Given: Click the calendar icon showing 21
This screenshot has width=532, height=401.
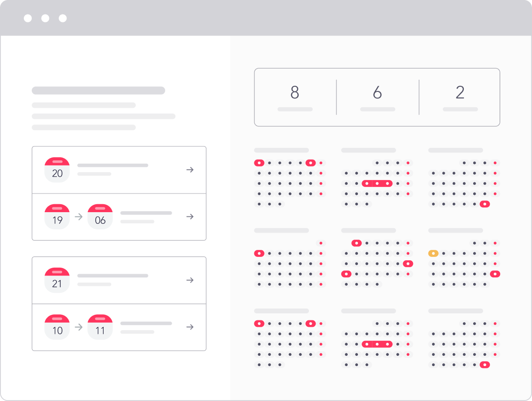Looking at the screenshot, I should tap(57, 280).
